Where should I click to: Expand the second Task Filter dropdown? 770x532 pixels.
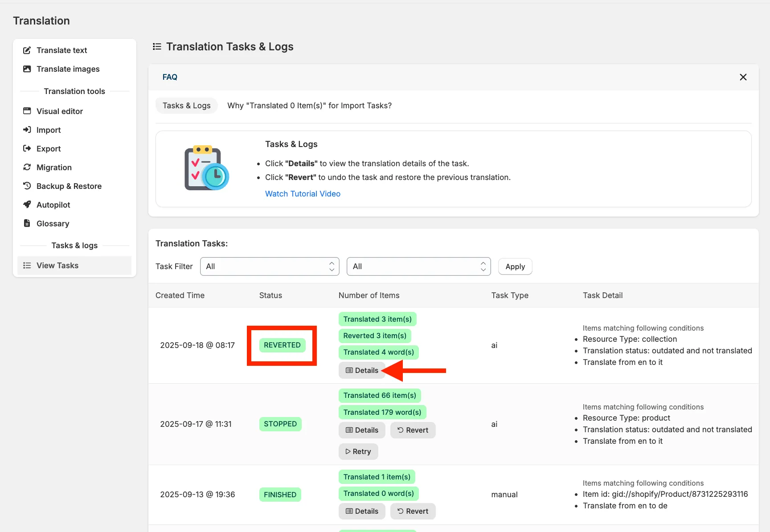coord(418,266)
